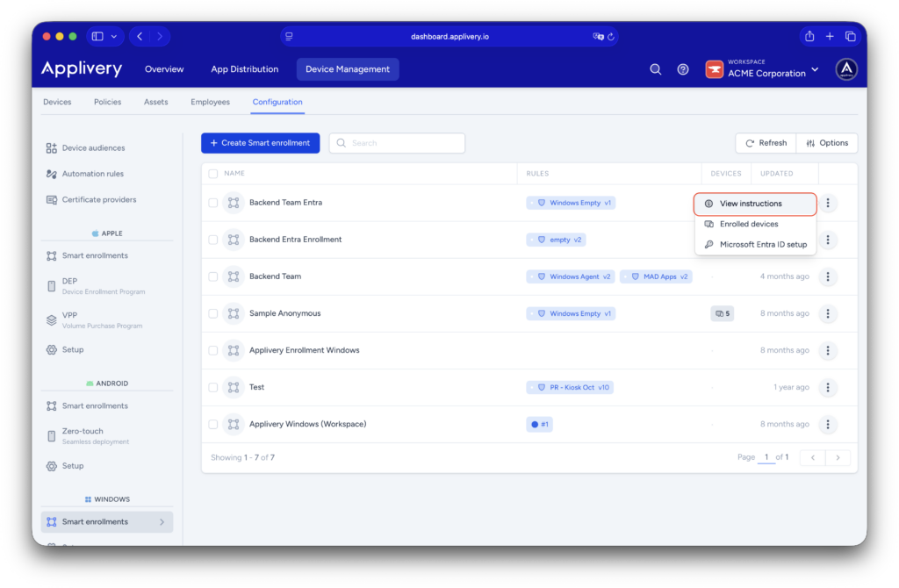Click the Safari share icon
This screenshot has height=588, width=899.
coord(809,36)
